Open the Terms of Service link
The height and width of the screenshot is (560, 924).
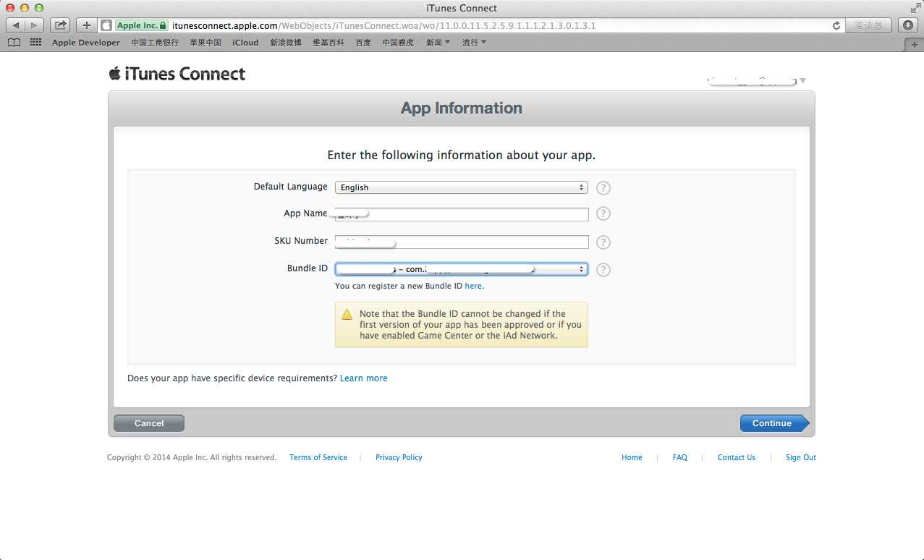coord(318,457)
